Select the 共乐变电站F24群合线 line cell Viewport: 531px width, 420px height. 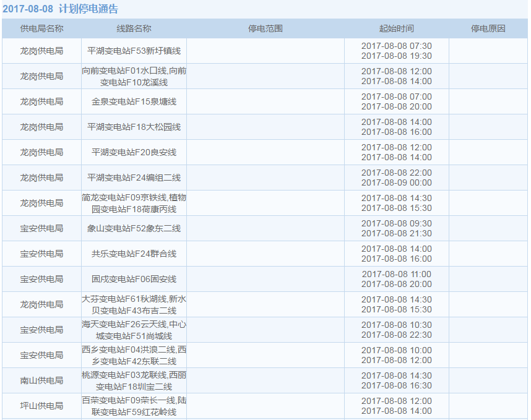click(134, 254)
